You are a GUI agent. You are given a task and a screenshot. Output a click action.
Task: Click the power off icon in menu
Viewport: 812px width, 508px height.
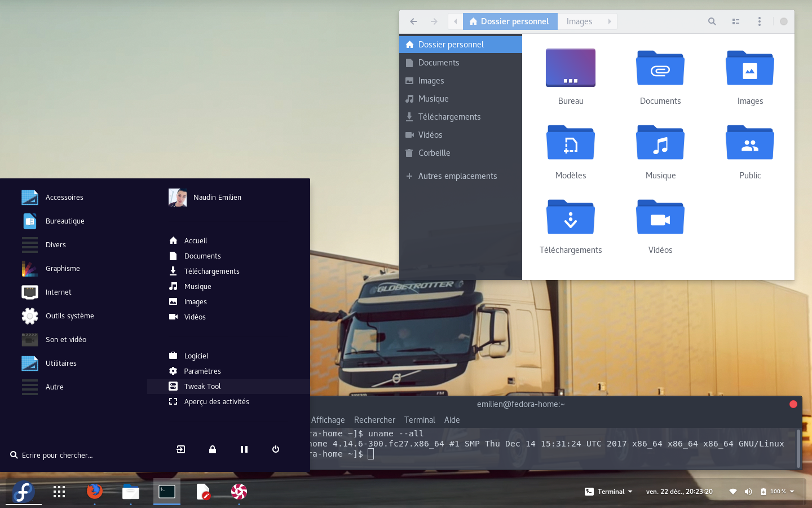coord(276,449)
